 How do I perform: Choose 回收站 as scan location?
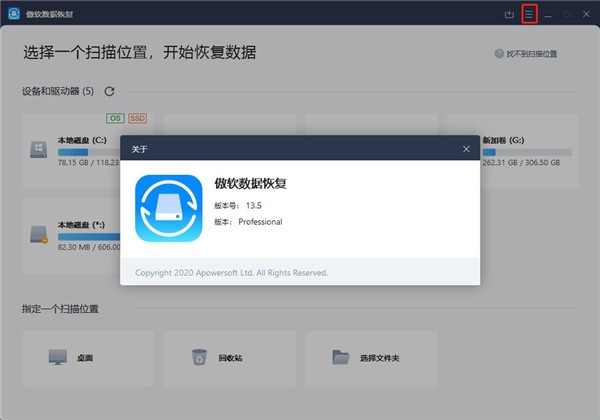(x=229, y=357)
